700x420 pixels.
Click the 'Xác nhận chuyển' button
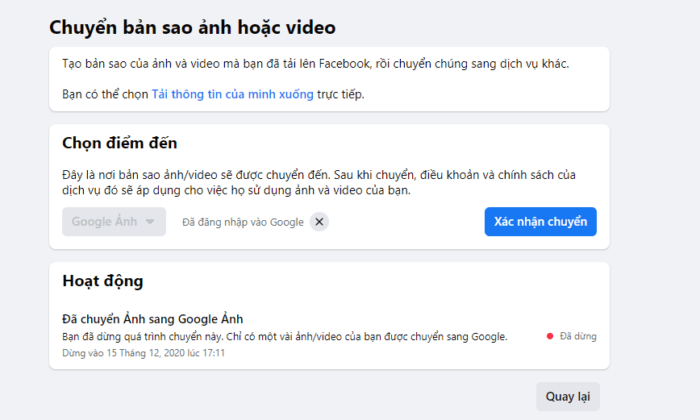tap(540, 221)
